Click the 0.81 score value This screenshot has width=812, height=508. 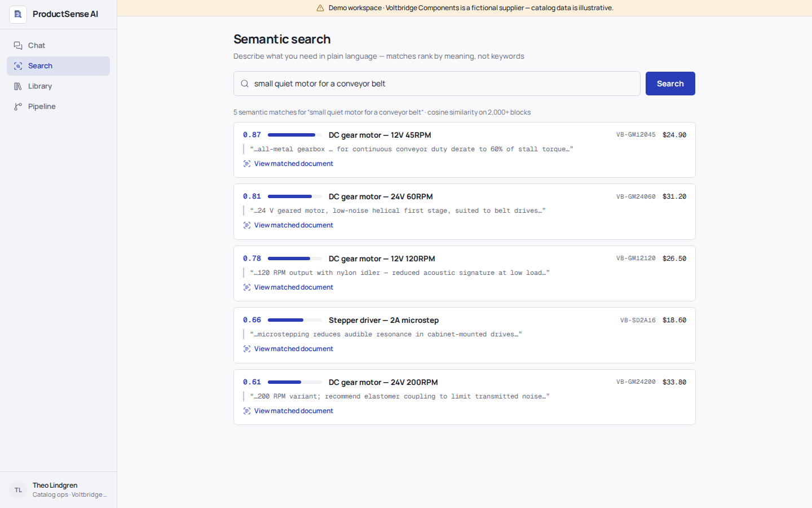click(x=252, y=196)
